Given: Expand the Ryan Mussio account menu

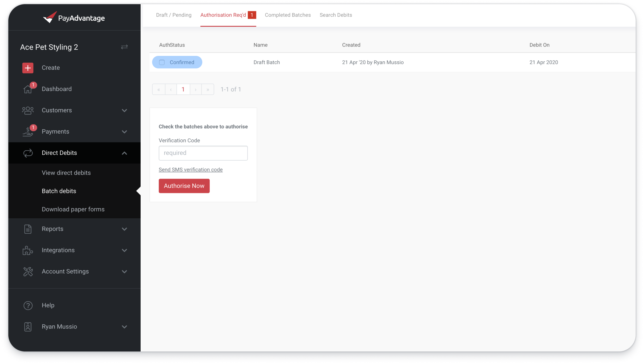Looking at the screenshot, I should click(x=124, y=327).
